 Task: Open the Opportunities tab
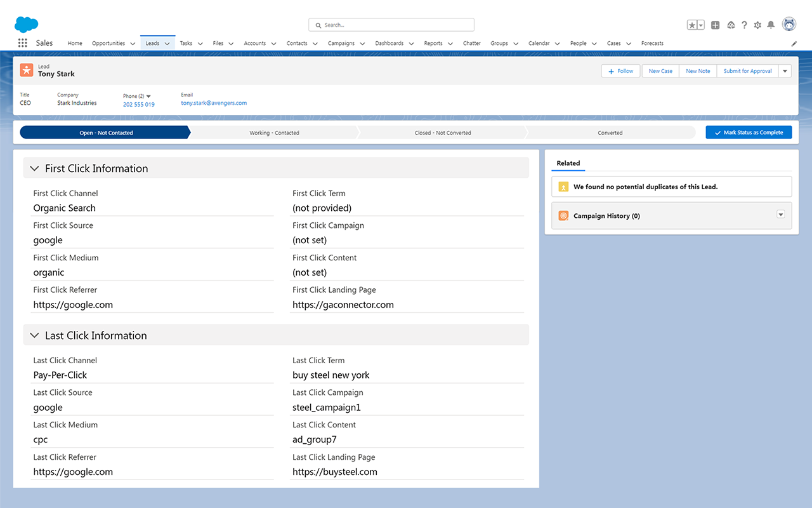[108, 43]
